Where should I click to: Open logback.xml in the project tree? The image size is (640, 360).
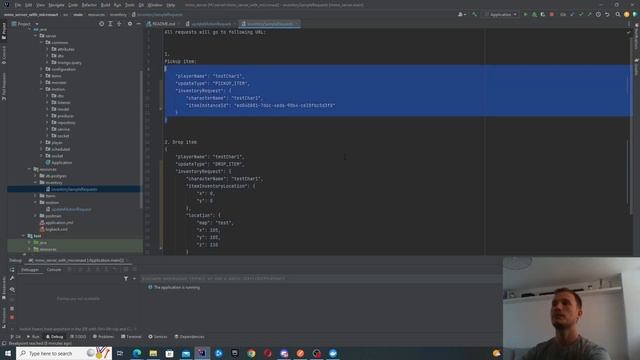pyautogui.click(x=56, y=229)
